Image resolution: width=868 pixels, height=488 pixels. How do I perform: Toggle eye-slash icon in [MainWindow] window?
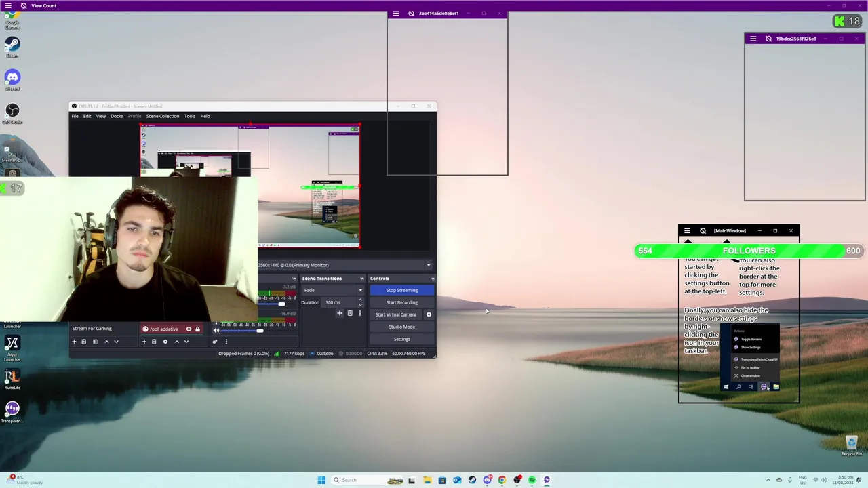coord(703,231)
